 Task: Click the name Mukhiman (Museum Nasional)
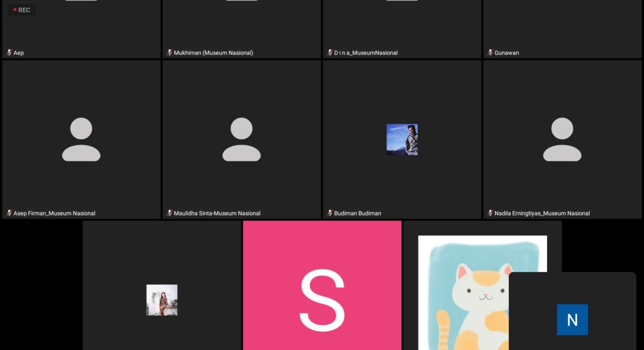tap(213, 53)
